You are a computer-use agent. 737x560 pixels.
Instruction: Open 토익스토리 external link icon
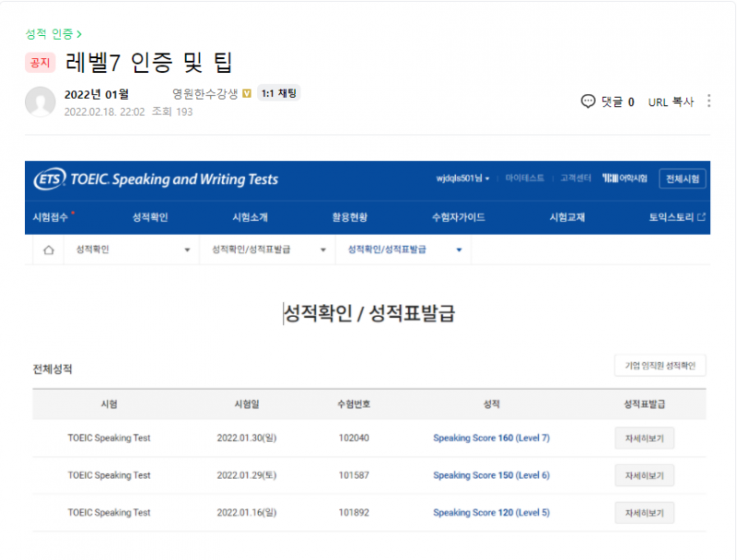click(x=701, y=217)
